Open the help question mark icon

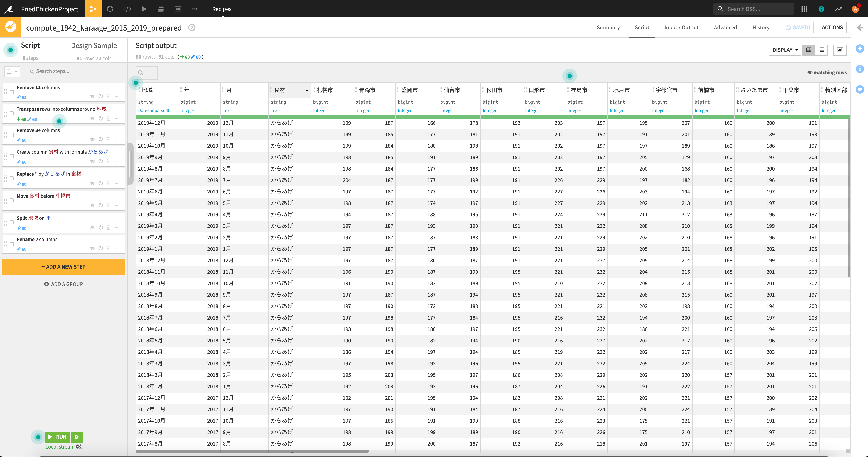tap(821, 9)
